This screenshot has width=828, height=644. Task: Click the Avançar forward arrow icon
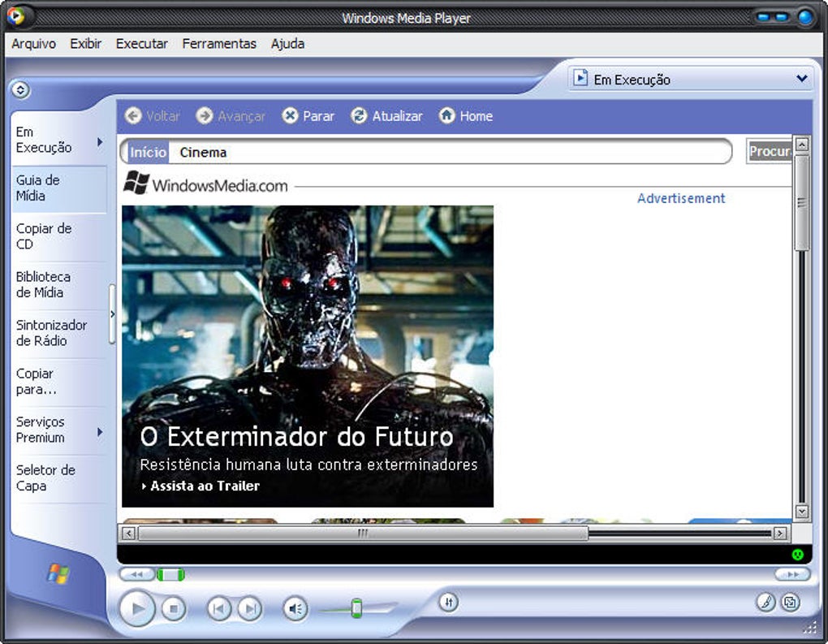point(205,115)
